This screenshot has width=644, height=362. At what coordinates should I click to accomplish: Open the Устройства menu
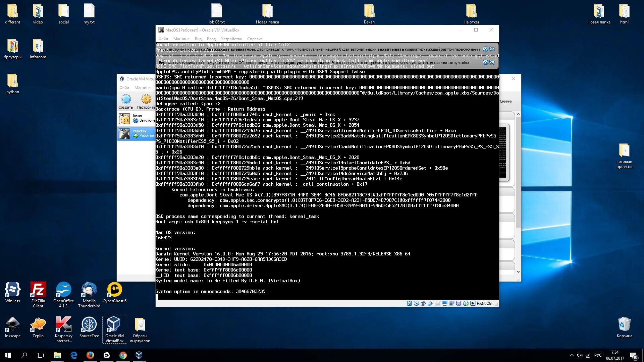[231, 39]
